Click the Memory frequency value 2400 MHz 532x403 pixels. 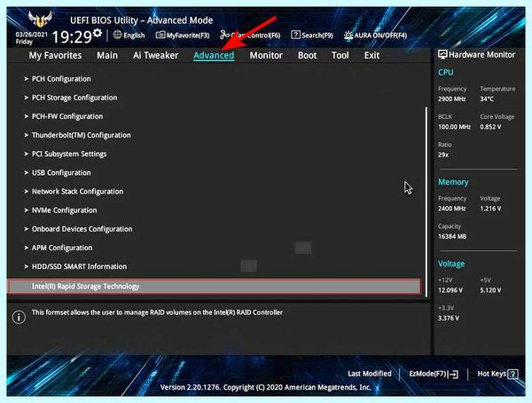(x=451, y=209)
